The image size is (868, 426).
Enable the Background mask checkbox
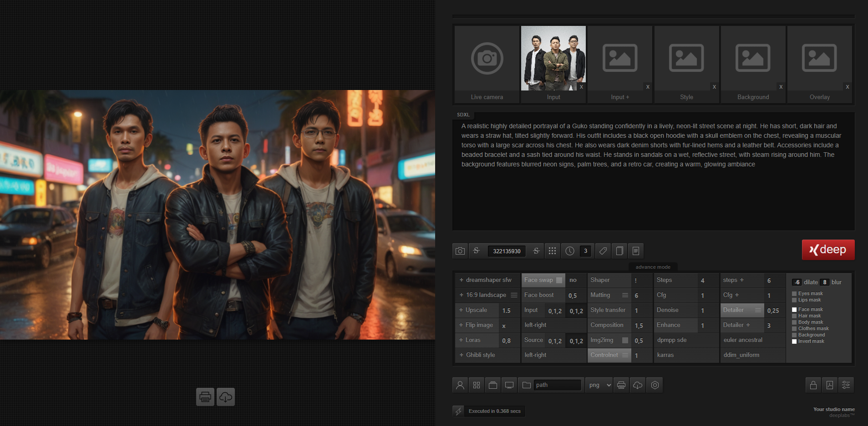(x=794, y=335)
